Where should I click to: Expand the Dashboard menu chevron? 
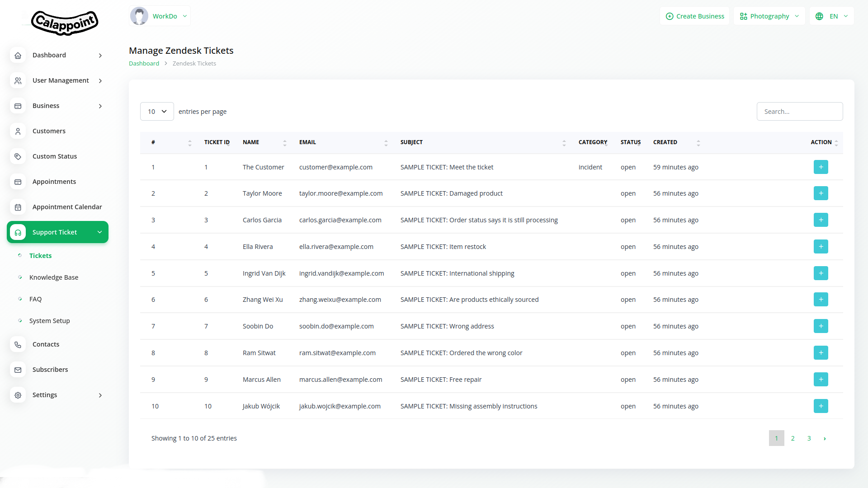[100, 56]
